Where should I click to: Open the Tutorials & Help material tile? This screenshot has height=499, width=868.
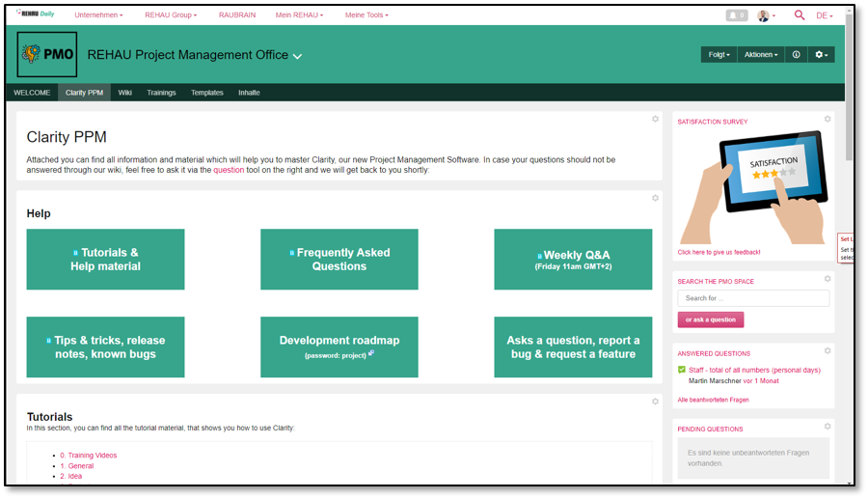[105, 260]
